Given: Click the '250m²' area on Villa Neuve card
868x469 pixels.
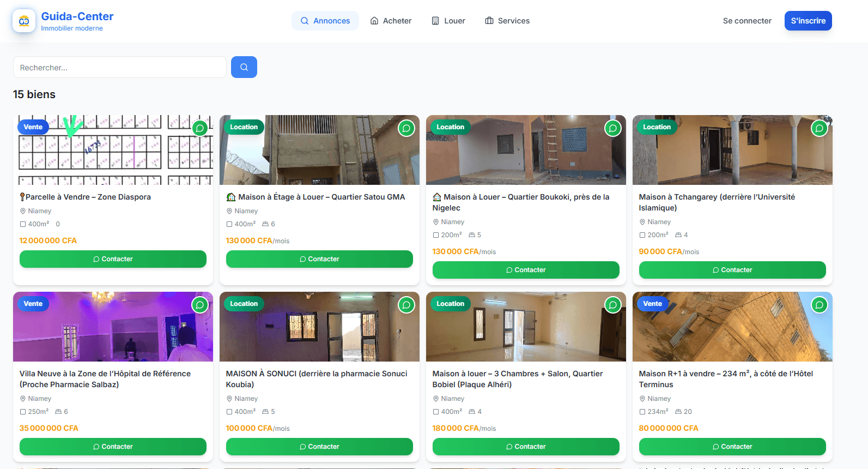Looking at the screenshot, I should click(34, 412).
